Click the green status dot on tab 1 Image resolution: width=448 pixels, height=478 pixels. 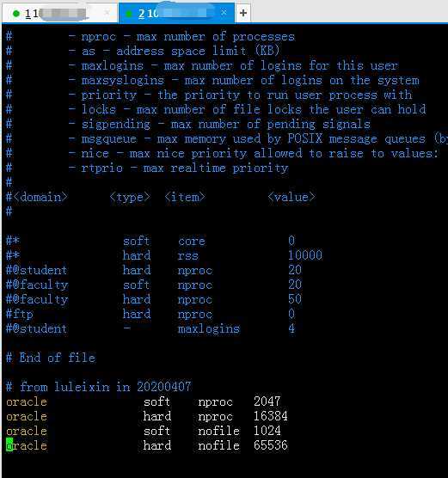pyautogui.click(x=16, y=14)
